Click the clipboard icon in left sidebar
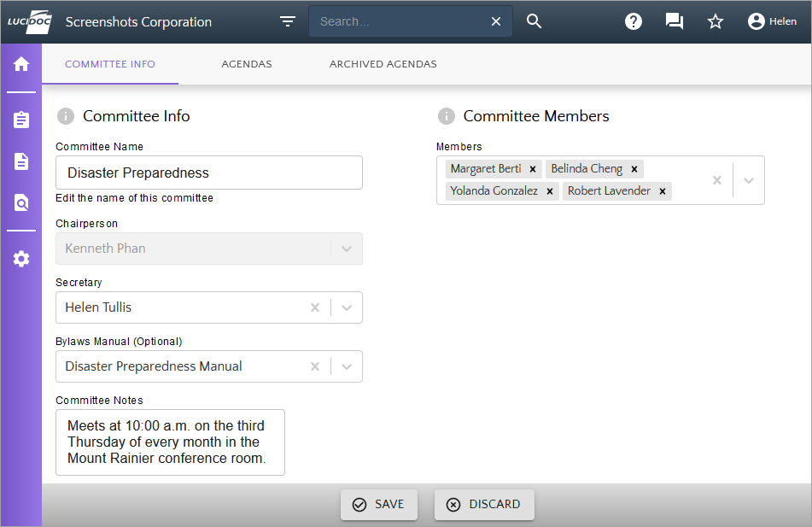This screenshot has height=527, width=812. point(21,120)
